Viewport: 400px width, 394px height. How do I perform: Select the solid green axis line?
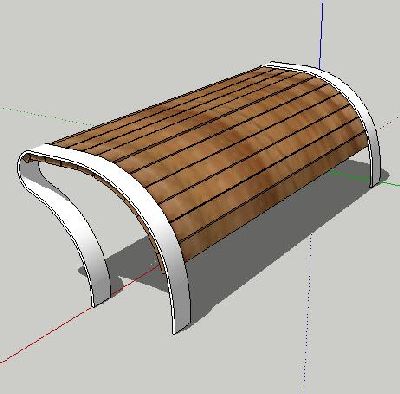[390, 183]
